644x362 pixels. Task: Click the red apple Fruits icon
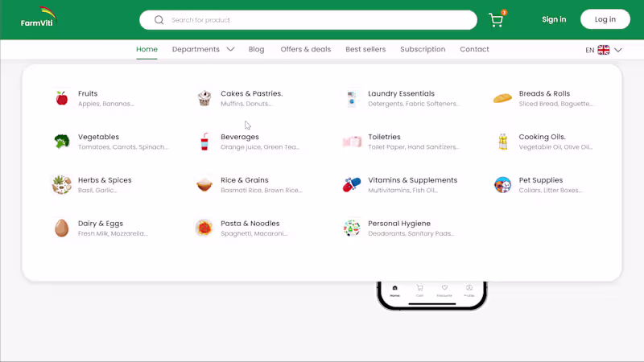click(x=62, y=98)
